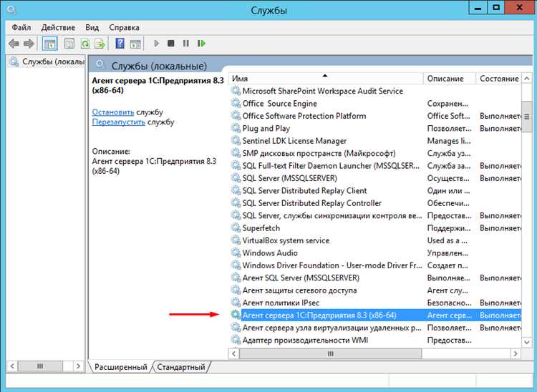This screenshot has width=537, height=392.
Task: Open the Справка menu
Action: tap(124, 27)
